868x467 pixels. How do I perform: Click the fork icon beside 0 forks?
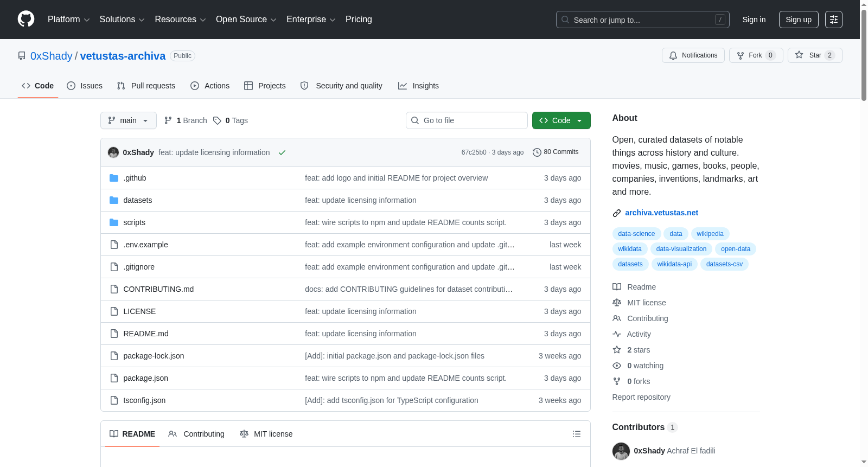[617, 381]
